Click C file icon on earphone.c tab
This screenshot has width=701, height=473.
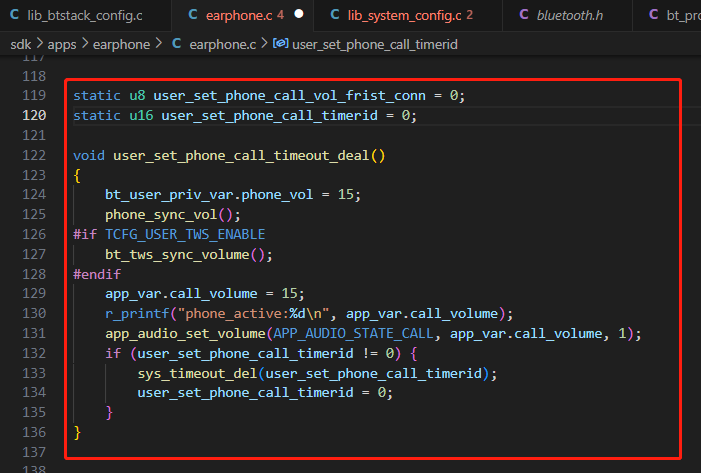click(x=193, y=15)
